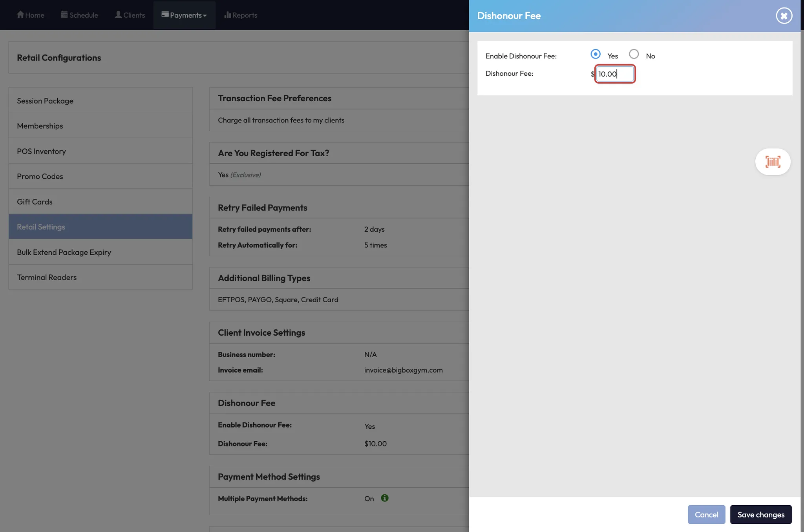The image size is (804, 532).
Task: Click the Schedule calendar icon
Action: click(x=64, y=15)
